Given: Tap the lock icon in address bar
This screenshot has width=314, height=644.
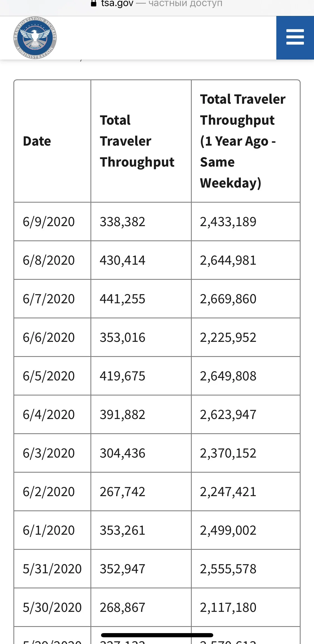Looking at the screenshot, I should pos(94,3).
